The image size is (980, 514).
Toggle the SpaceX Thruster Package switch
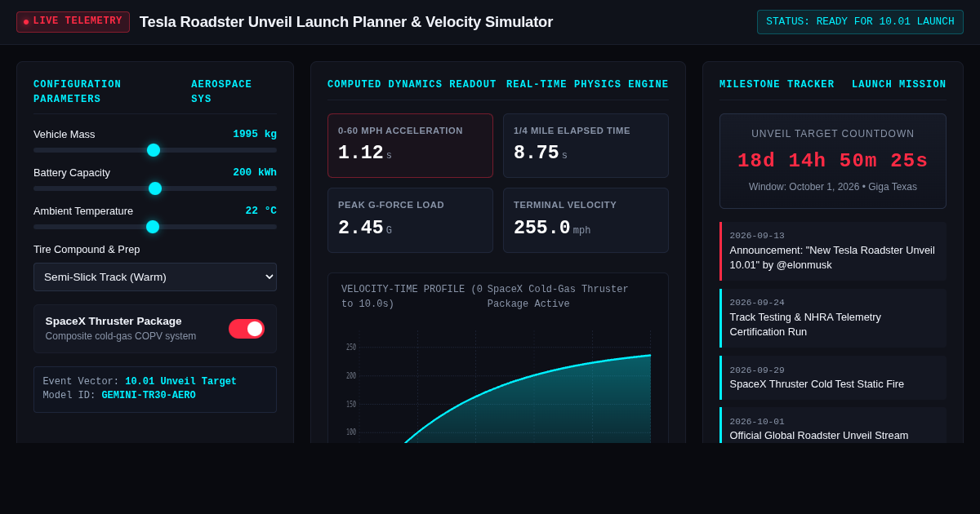[247, 329]
